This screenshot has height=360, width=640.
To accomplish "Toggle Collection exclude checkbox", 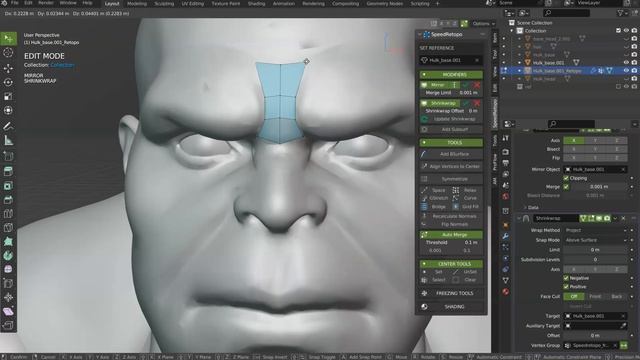I will [618, 31].
